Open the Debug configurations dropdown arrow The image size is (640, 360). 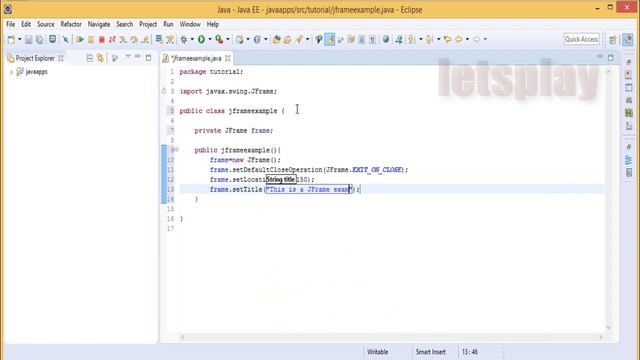point(192,40)
